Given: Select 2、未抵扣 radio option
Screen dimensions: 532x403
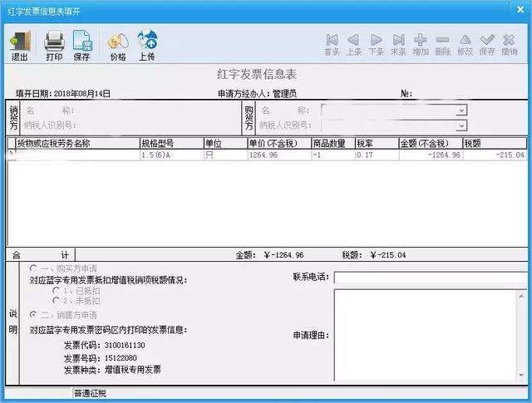Looking at the screenshot, I should pos(57,301).
